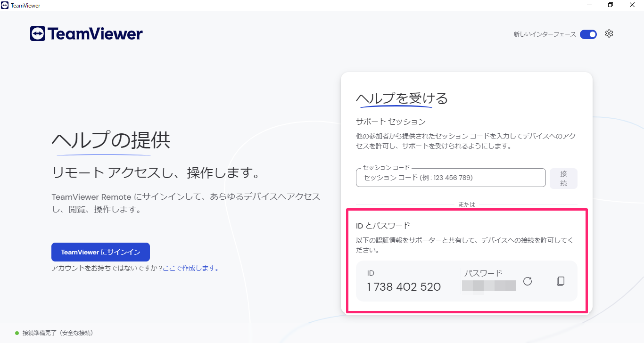The height and width of the screenshot is (343, 644).
Task: Open settings via the gear icon
Action: coord(609,34)
